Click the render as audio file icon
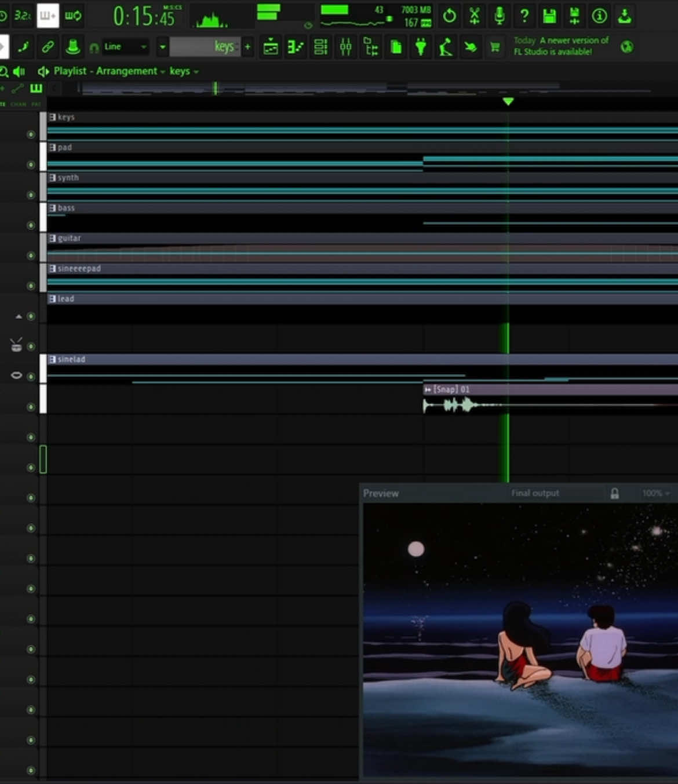678x784 pixels. coord(574,16)
